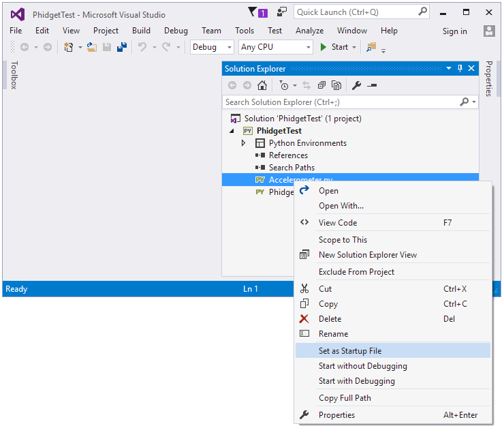Click the Open File folder icon
Viewport: 504px width, 426px height.
pos(92,47)
